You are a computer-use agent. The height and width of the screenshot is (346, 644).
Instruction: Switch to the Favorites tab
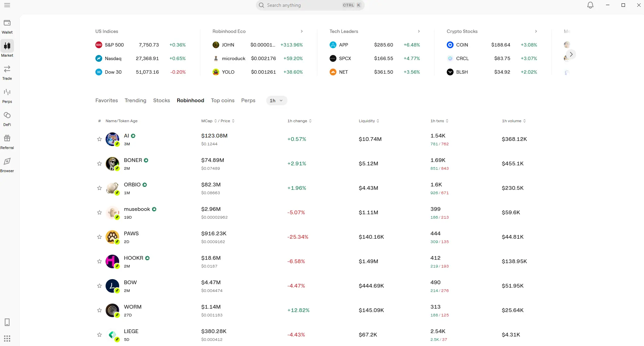point(107,101)
